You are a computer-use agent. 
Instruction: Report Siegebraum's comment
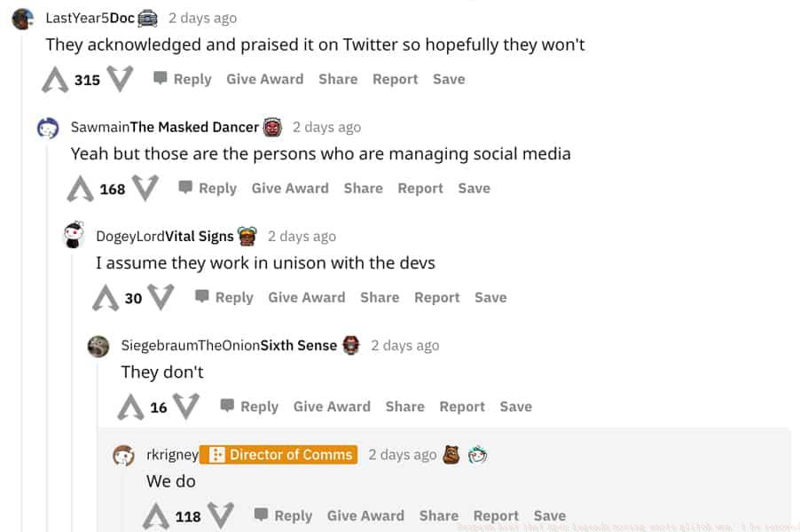462,407
